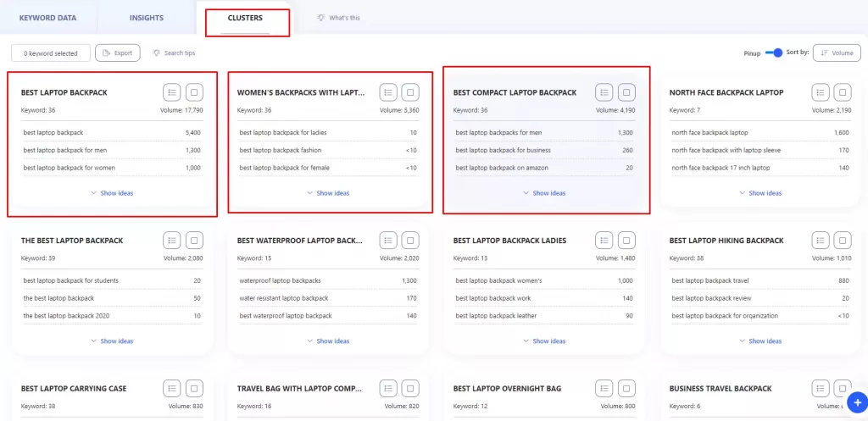Expand Show ideas under The Best Laptop Backpack
The image size is (868, 421).
112,341
